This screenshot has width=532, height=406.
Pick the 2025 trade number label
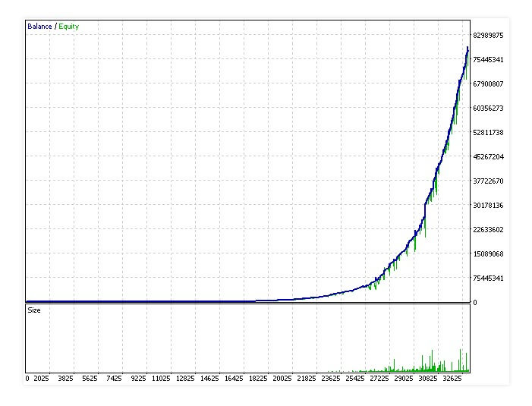coord(41,378)
